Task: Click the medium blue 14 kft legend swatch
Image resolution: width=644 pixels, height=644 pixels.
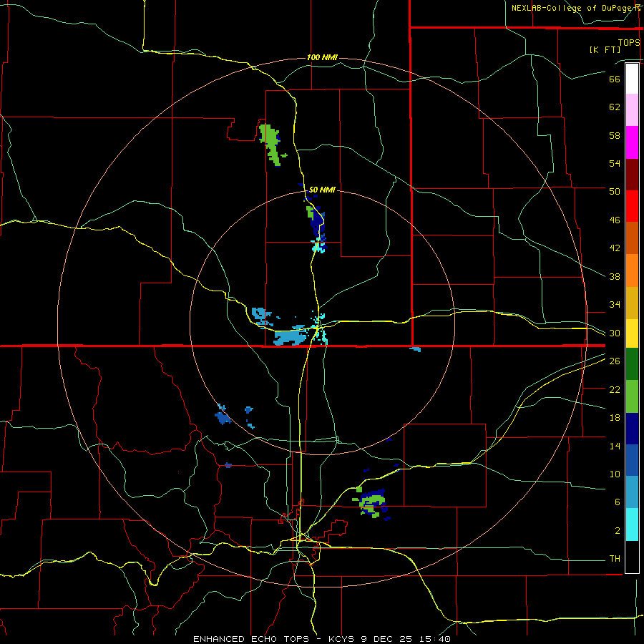Action: 632,460
